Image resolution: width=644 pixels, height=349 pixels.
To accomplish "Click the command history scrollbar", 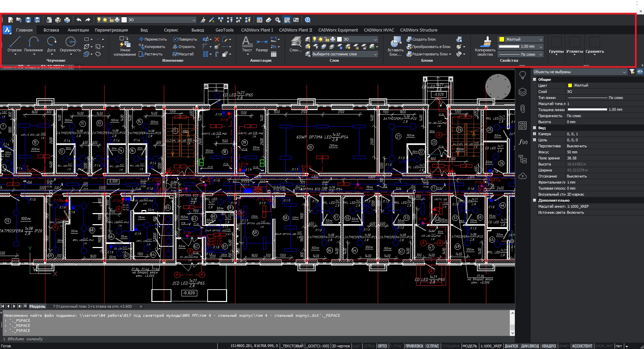I will point(512,323).
